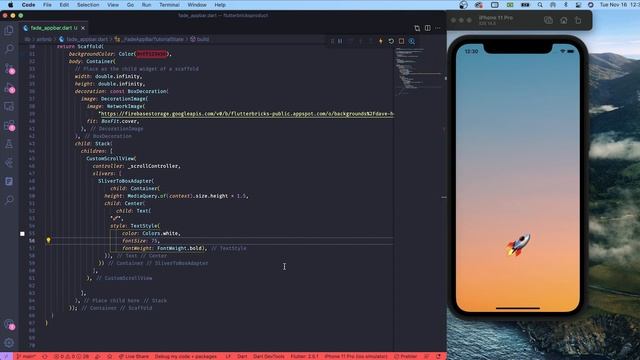Open the Run menu

[146, 5]
